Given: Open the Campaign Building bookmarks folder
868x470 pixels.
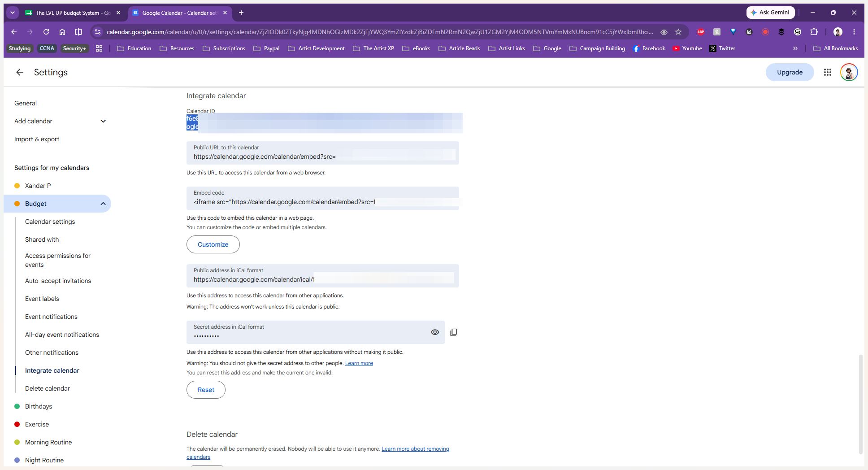Looking at the screenshot, I should point(597,48).
